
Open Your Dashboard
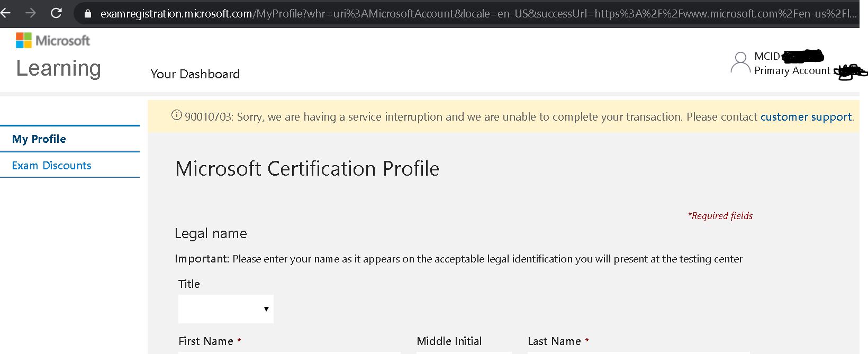[x=195, y=74]
